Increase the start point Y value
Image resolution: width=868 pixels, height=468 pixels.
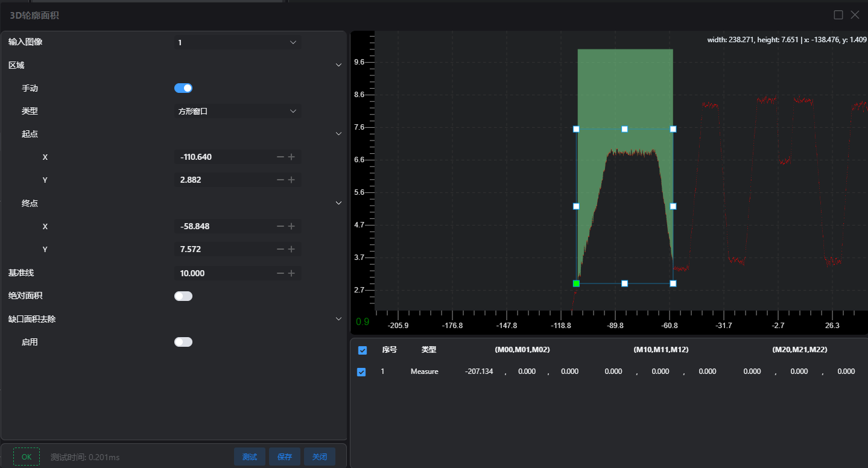(x=291, y=180)
